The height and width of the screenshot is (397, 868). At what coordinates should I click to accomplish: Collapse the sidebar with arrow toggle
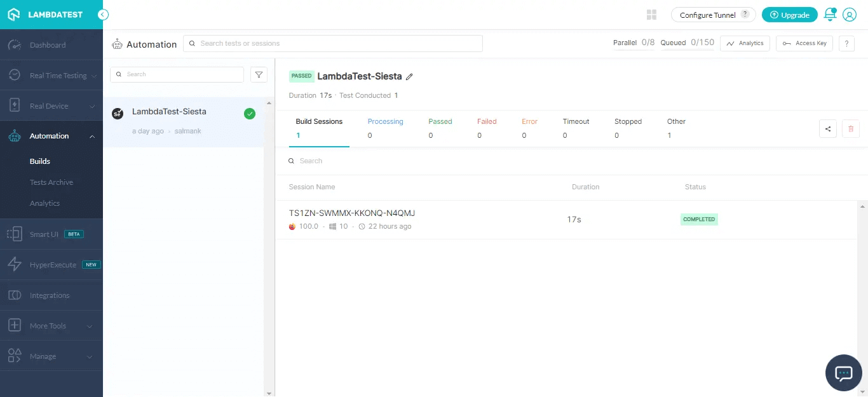click(x=103, y=15)
